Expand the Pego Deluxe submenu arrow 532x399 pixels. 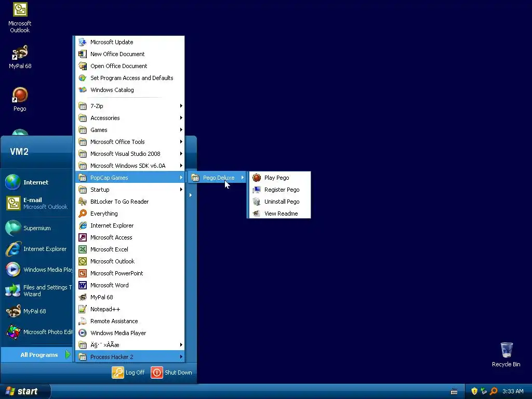[243, 178]
